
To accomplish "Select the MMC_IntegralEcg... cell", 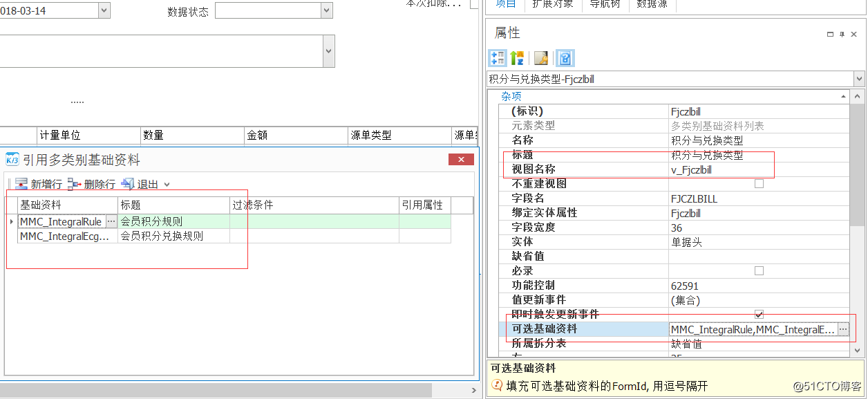I will point(67,236).
